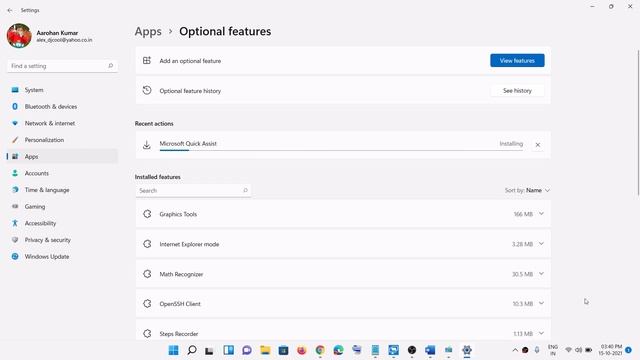
Task: Click the OpenSSH Client feature icon
Action: [147, 304]
